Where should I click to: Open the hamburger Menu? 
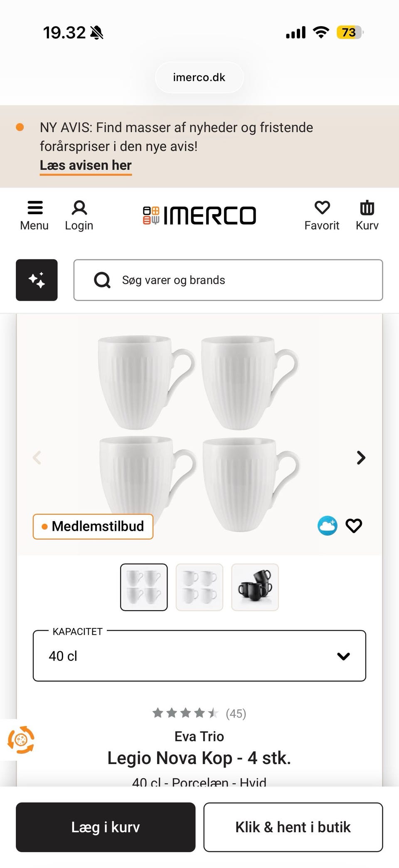(x=34, y=214)
